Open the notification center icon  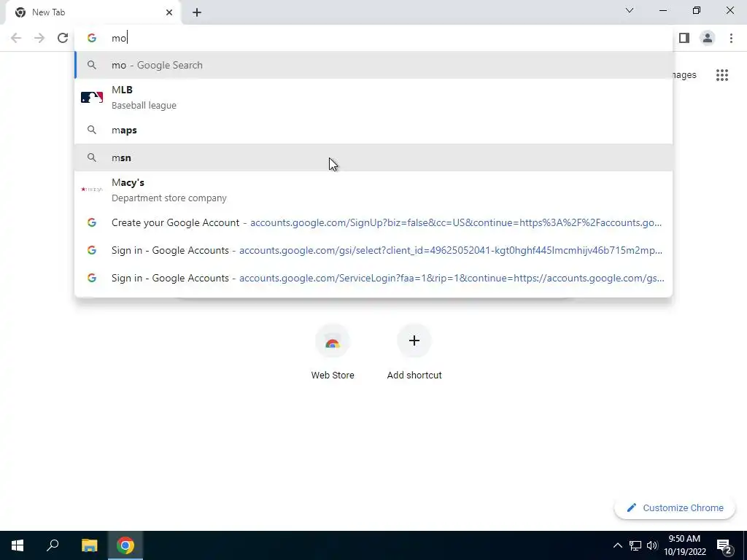(x=724, y=545)
